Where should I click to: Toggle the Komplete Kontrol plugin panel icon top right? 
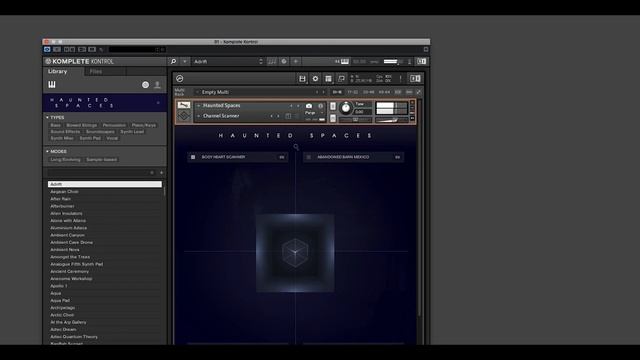[421, 62]
